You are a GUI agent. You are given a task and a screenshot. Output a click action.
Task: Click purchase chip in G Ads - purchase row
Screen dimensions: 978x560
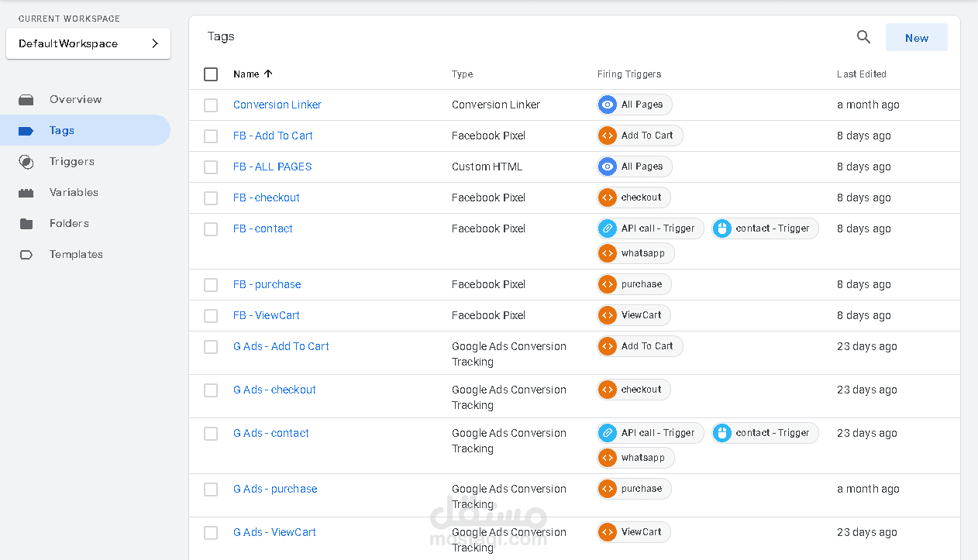[x=634, y=489]
